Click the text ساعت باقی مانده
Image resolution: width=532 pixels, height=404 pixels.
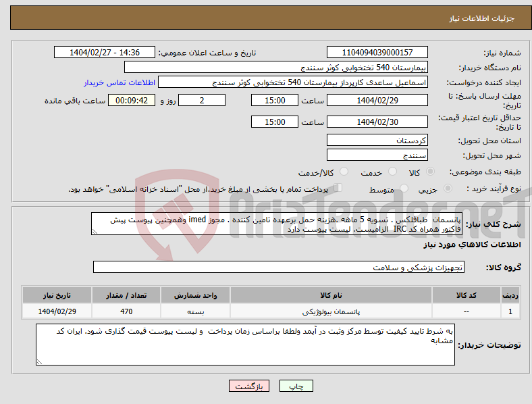coord(75,101)
